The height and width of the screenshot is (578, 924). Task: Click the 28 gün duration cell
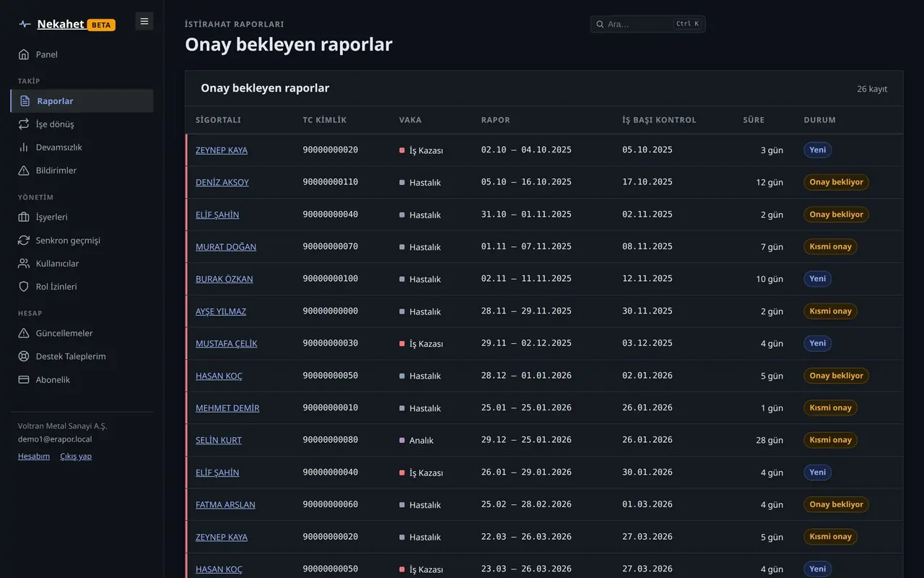pos(770,440)
